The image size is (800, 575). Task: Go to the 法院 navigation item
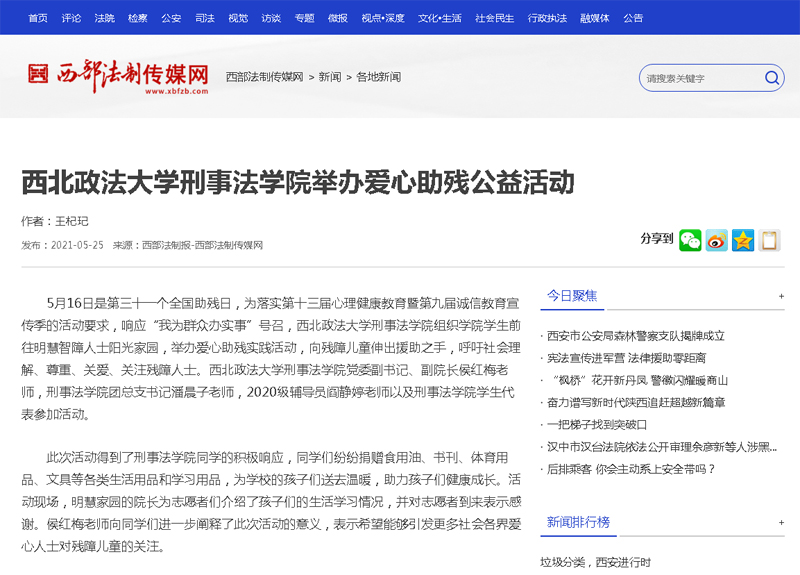point(104,18)
